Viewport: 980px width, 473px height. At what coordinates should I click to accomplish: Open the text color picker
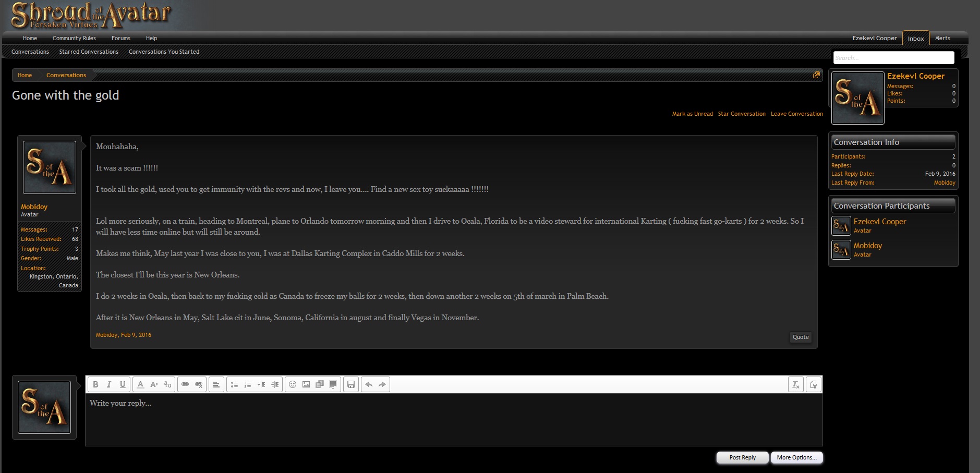(140, 385)
